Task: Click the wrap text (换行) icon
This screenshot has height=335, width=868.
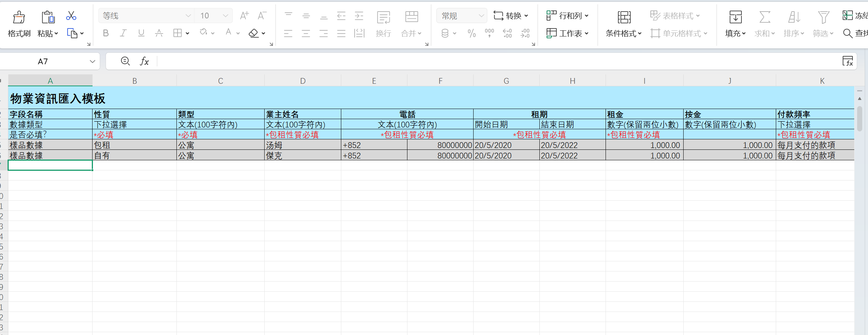Action: click(x=383, y=17)
